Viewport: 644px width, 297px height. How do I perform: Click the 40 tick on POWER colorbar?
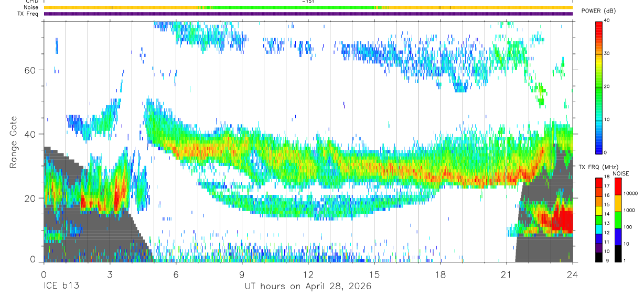coord(607,20)
